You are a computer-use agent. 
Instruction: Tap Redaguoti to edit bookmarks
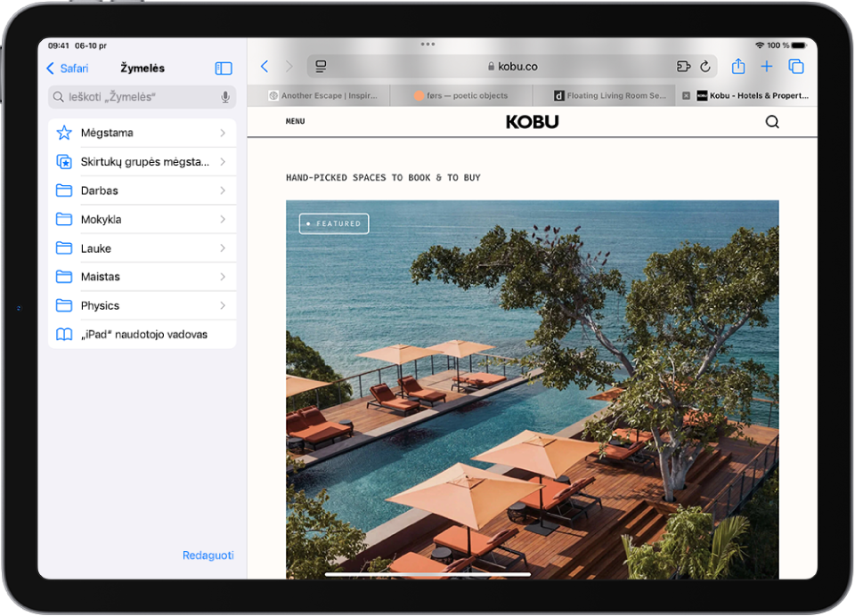click(208, 555)
